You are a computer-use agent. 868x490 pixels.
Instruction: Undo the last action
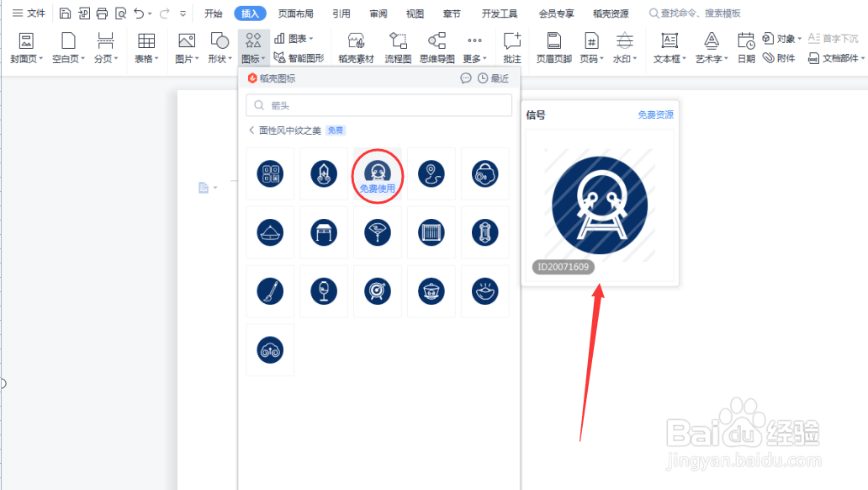(139, 13)
